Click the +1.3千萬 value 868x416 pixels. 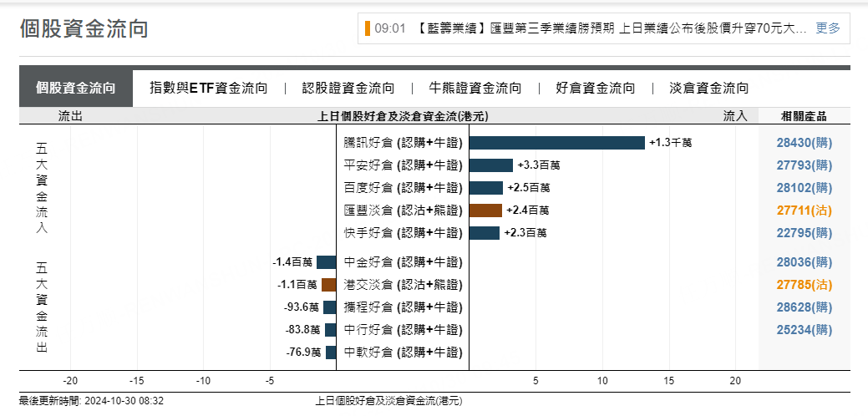pyautogui.click(x=670, y=143)
